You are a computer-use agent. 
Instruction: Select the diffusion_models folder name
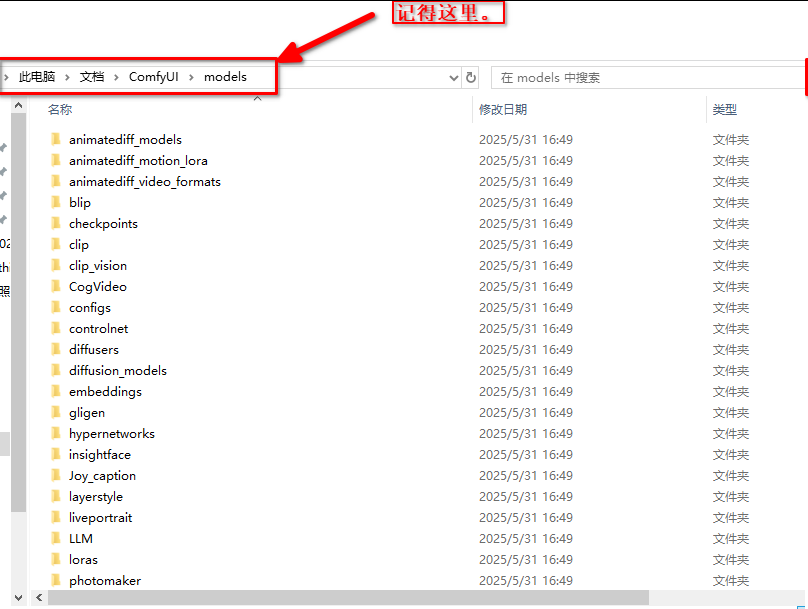118,371
